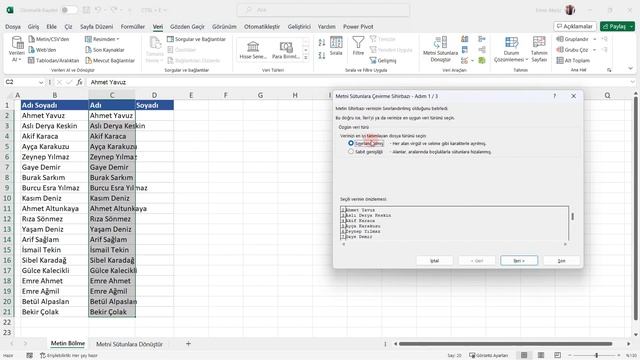Switch to the Power Pivot tab
The height and width of the screenshot is (360, 640).
click(358, 27)
